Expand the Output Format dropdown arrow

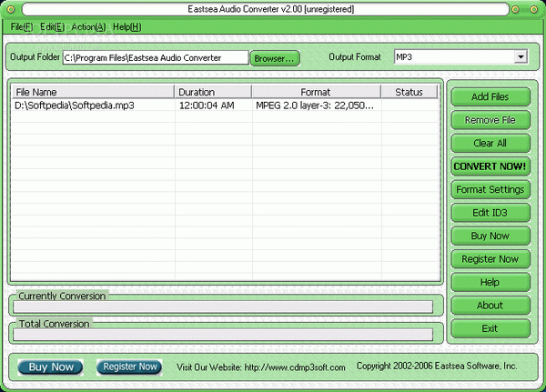[521, 56]
